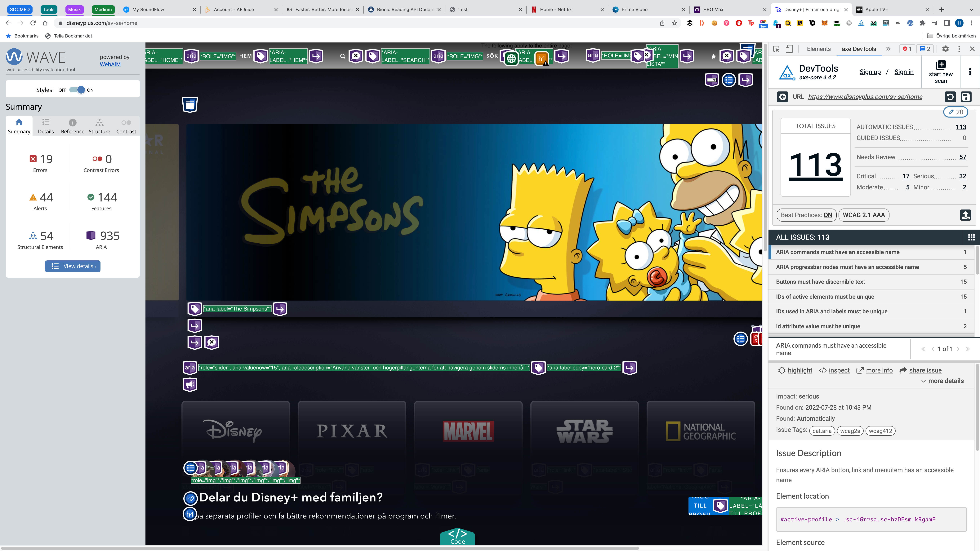
Task: Click the 20 highlight count pill
Action: [956, 112]
